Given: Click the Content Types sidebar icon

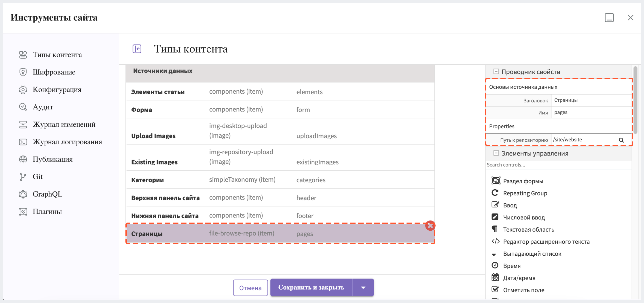Looking at the screenshot, I should (23, 55).
